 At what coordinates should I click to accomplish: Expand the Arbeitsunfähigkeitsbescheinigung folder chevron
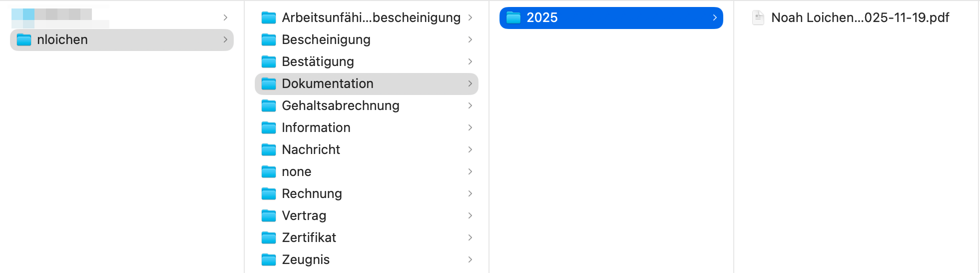470,17
